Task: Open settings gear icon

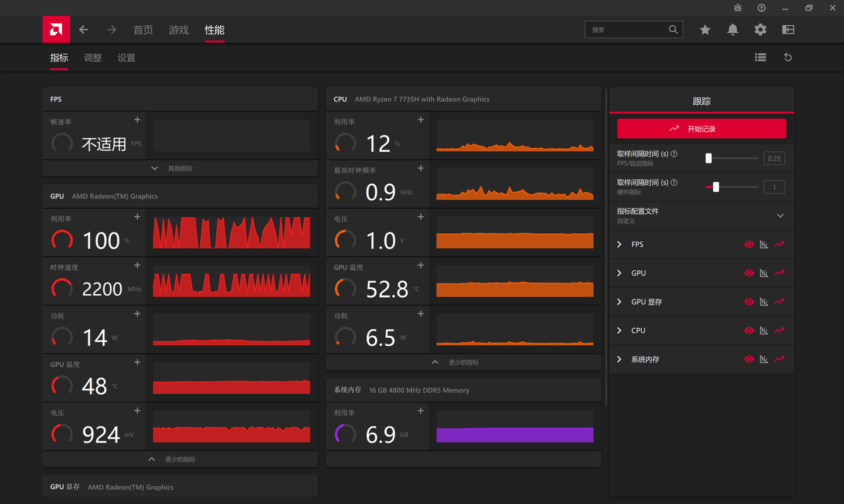Action: tap(760, 29)
